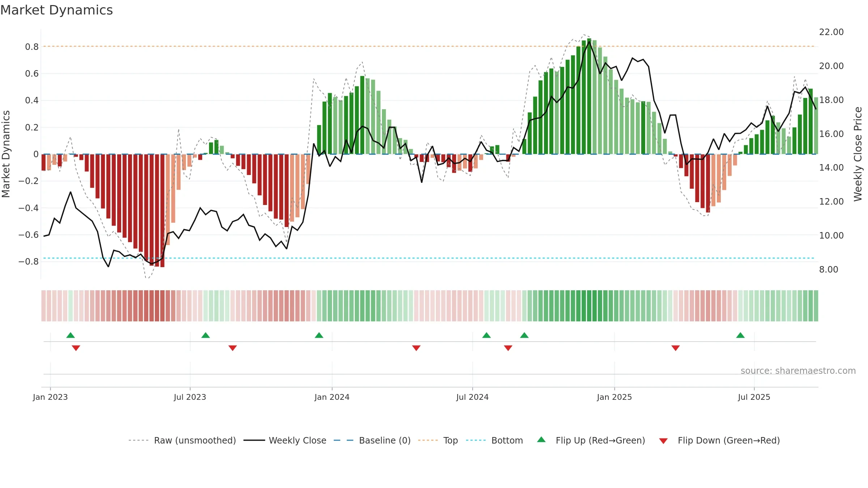
Task: Toggle Flip Up (Red→Green) legend entry
Action: [x=591, y=440]
